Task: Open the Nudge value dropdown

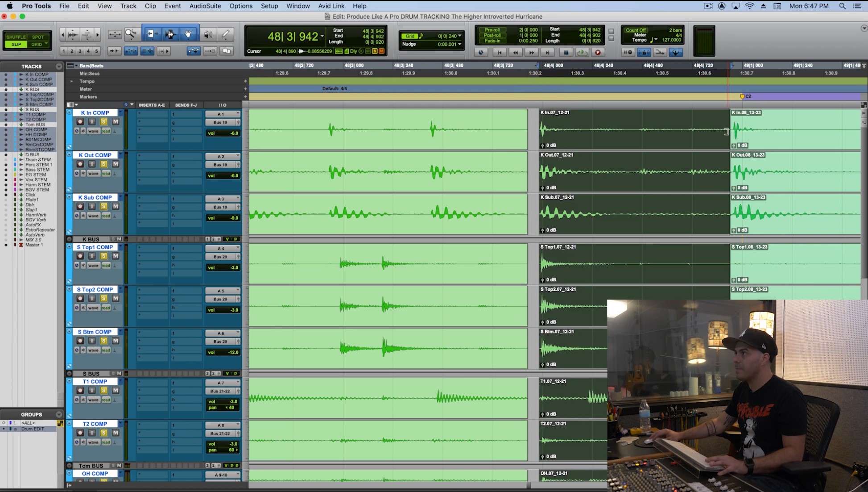Action: tap(459, 44)
